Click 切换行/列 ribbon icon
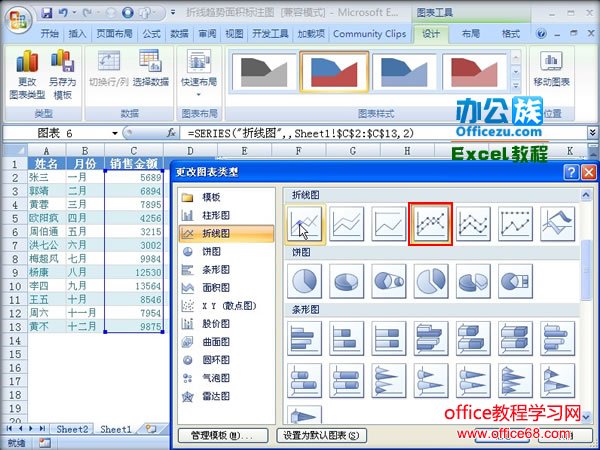600x450 pixels. click(x=109, y=69)
